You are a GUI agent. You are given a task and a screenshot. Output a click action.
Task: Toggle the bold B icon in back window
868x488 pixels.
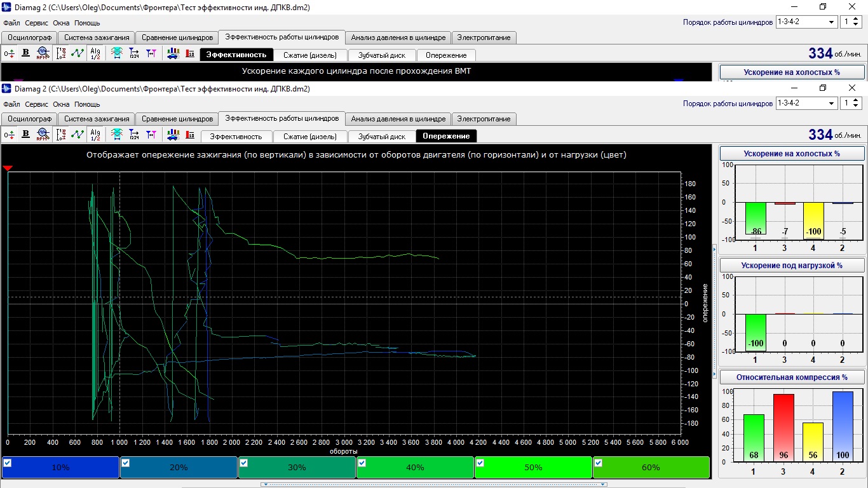(26, 53)
